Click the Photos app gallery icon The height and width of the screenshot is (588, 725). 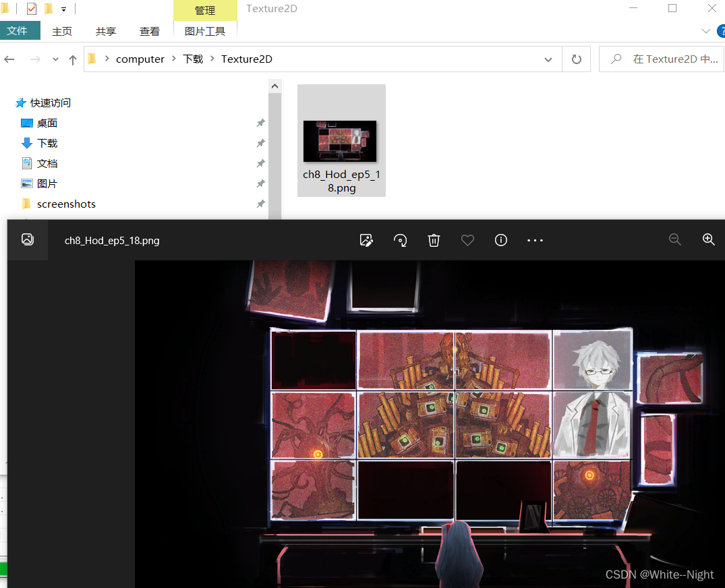(28, 239)
